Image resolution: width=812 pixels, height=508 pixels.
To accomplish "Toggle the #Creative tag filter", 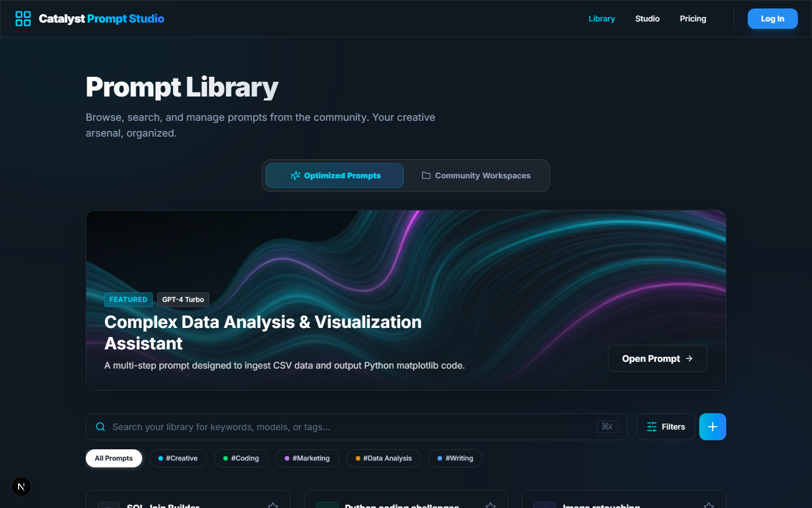I will click(x=178, y=458).
